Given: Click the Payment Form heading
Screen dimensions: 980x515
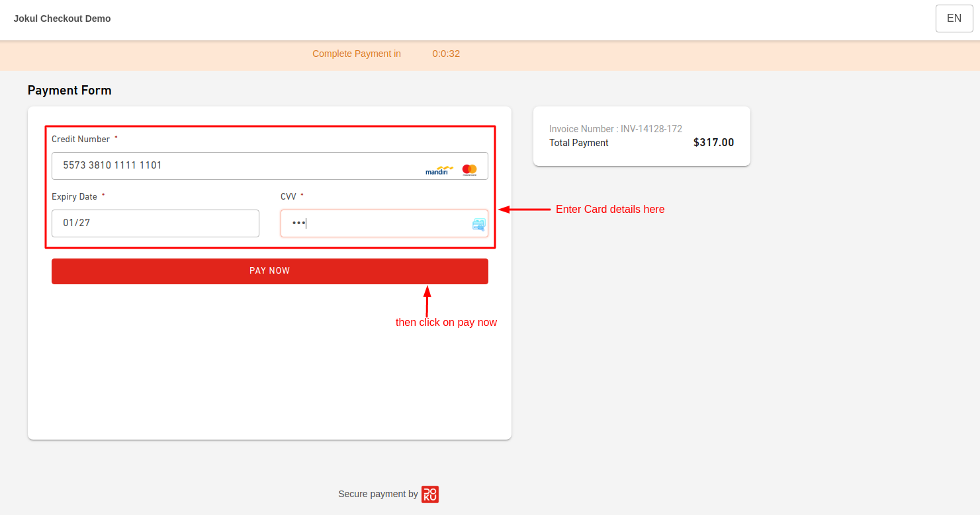Looking at the screenshot, I should tap(69, 91).
